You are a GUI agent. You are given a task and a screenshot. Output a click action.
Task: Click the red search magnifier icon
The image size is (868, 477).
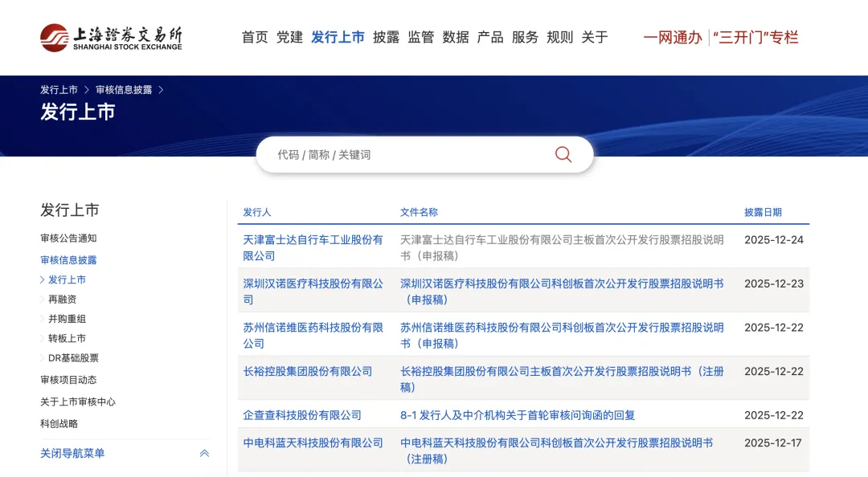tap(563, 154)
